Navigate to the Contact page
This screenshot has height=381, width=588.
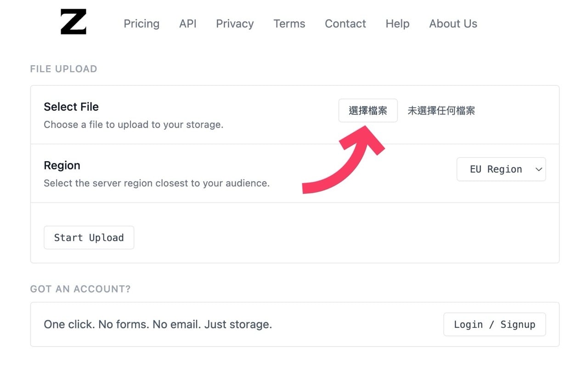(345, 24)
